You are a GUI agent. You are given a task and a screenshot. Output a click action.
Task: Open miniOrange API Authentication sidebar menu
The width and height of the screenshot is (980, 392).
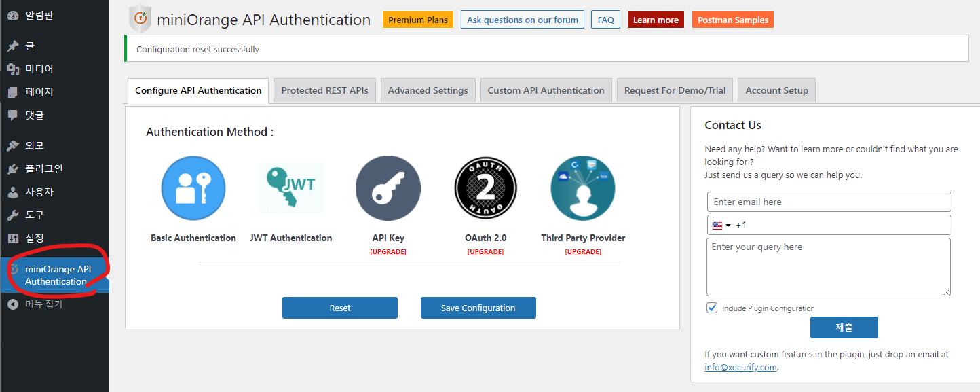pyautogui.click(x=54, y=275)
